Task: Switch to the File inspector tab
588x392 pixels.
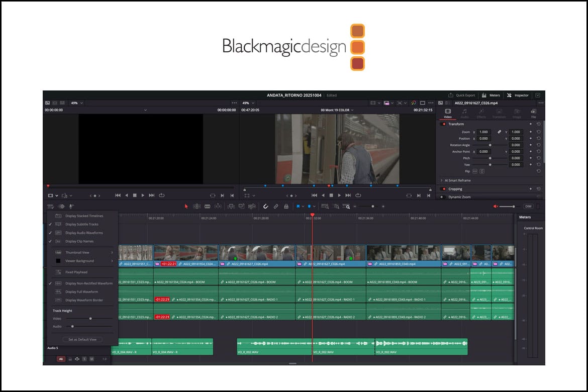Action: pos(534,113)
